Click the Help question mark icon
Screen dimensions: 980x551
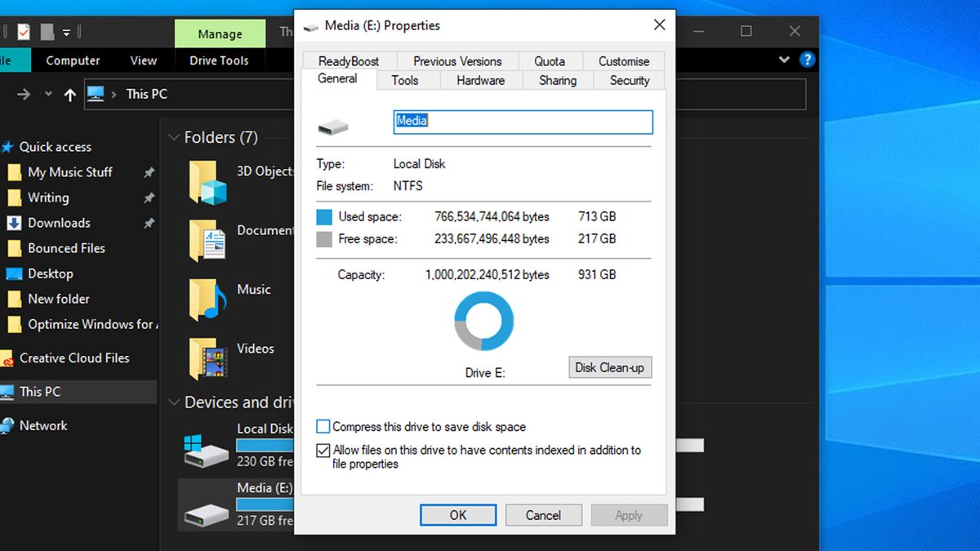click(807, 59)
